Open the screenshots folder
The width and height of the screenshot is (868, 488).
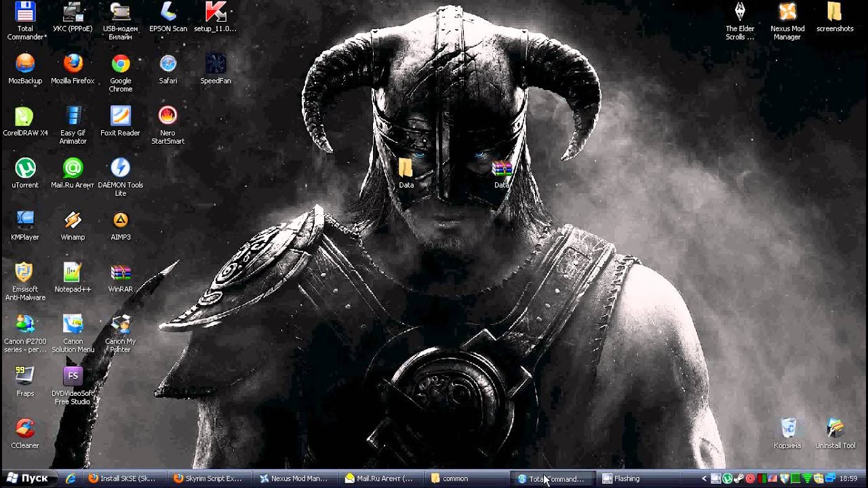pos(835,18)
